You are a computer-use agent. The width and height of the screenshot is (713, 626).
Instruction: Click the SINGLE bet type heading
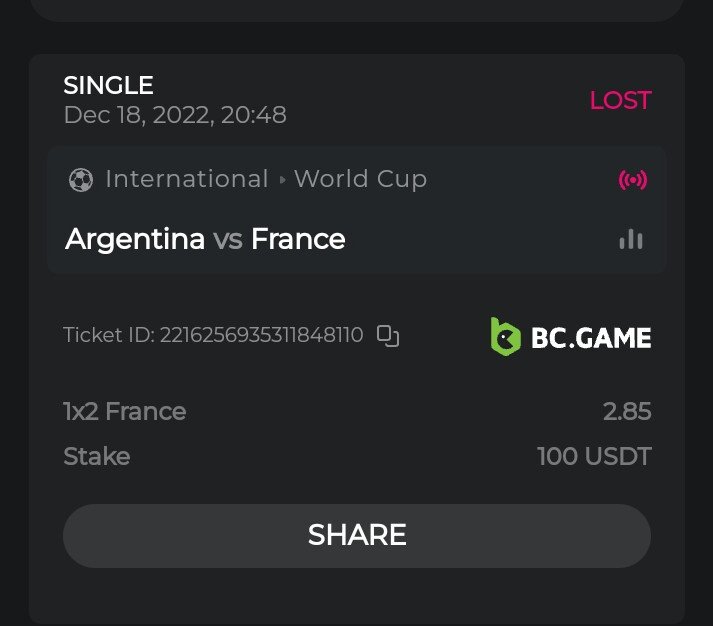tap(108, 86)
